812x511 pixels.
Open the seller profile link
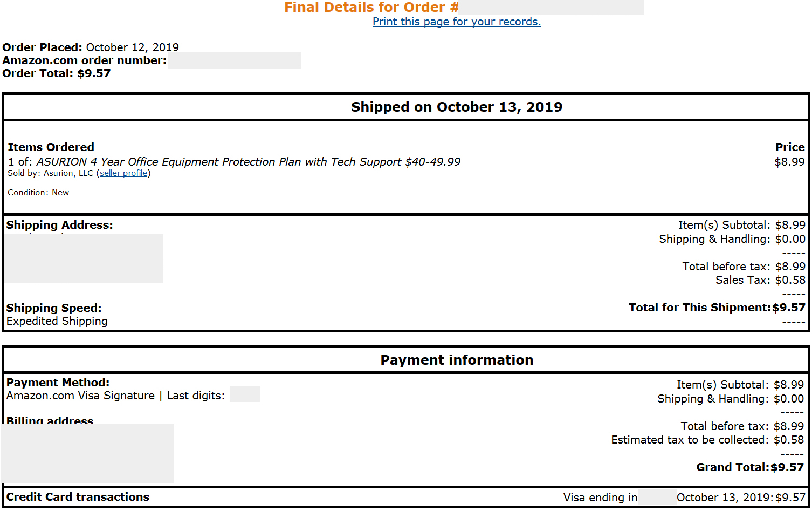pos(123,173)
